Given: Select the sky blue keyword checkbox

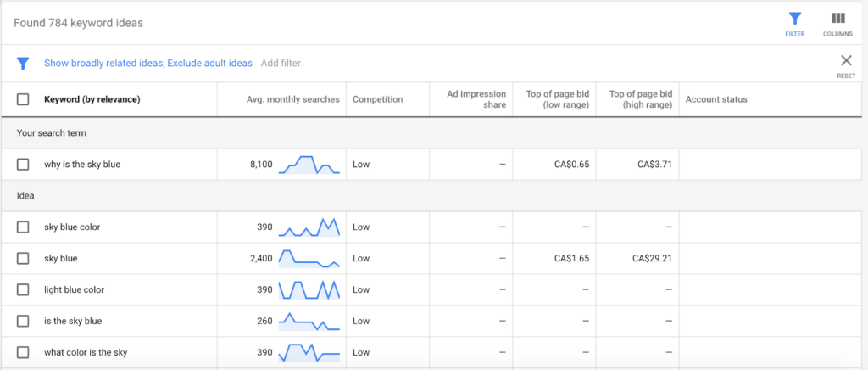Looking at the screenshot, I should [23, 258].
